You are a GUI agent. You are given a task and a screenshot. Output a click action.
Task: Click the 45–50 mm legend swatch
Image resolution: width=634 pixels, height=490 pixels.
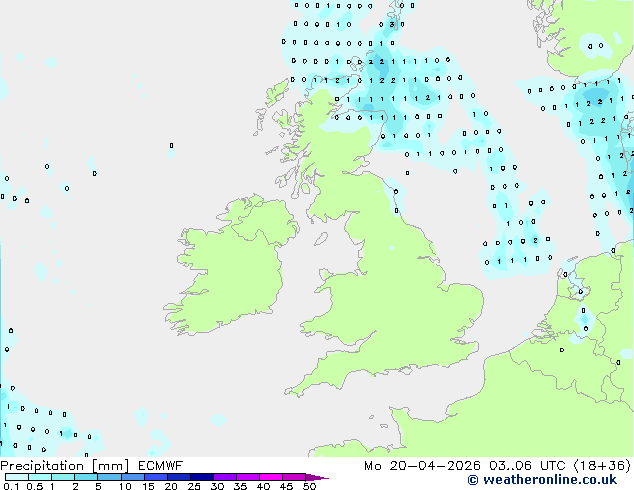click(x=294, y=477)
